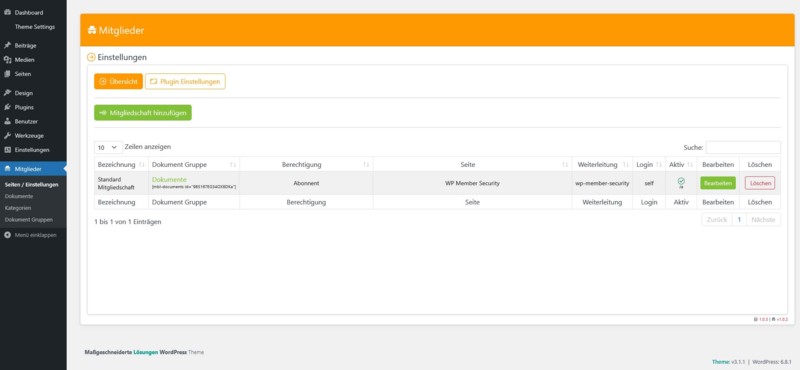
Task: Click green Bearbeiten button in row
Action: (718, 183)
